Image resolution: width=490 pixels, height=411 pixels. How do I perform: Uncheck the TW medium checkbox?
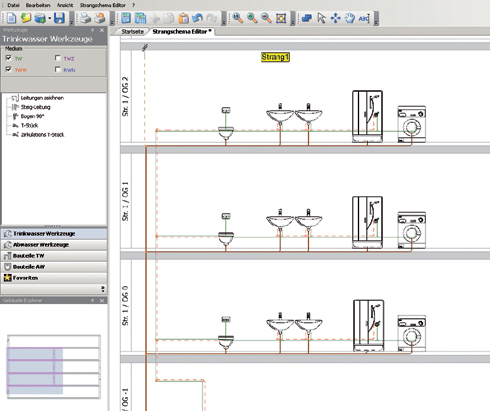click(x=9, y=58)
